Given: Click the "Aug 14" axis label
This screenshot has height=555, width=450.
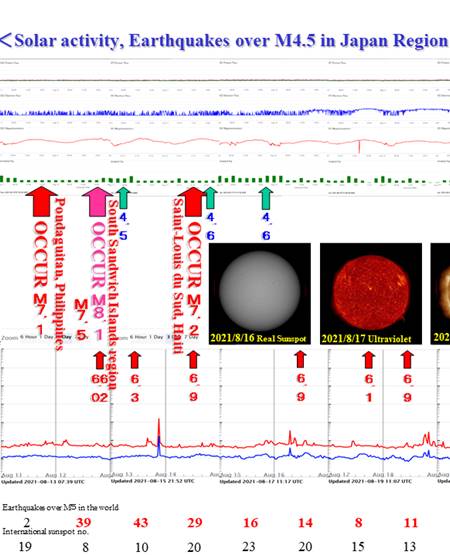Looking at the screenshot, I should pos(165,474).
